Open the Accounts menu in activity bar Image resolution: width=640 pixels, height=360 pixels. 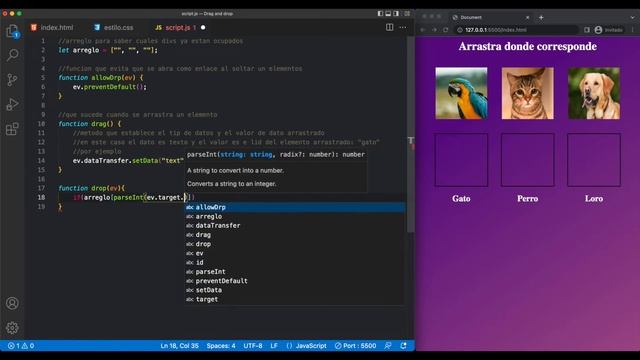(12, 303)
